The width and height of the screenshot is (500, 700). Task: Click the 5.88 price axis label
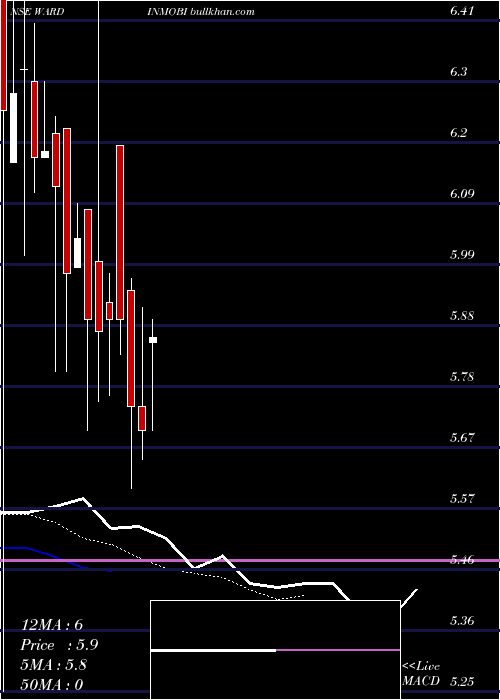click(462, 316)
